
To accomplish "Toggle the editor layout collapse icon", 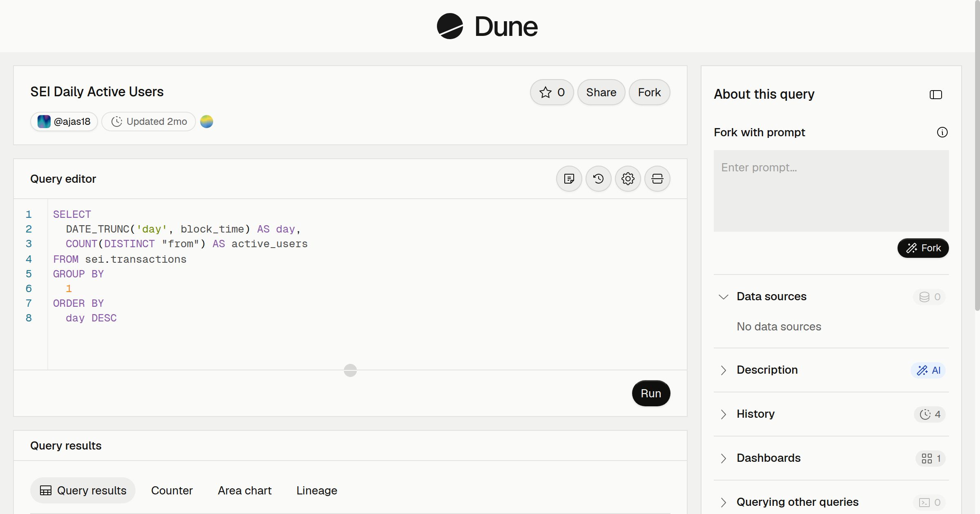I will pyautogui.click(x=657, y=179).
